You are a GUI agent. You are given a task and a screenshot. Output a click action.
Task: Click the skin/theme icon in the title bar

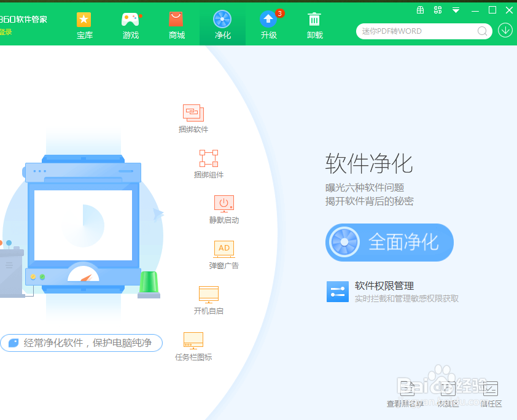438,10
